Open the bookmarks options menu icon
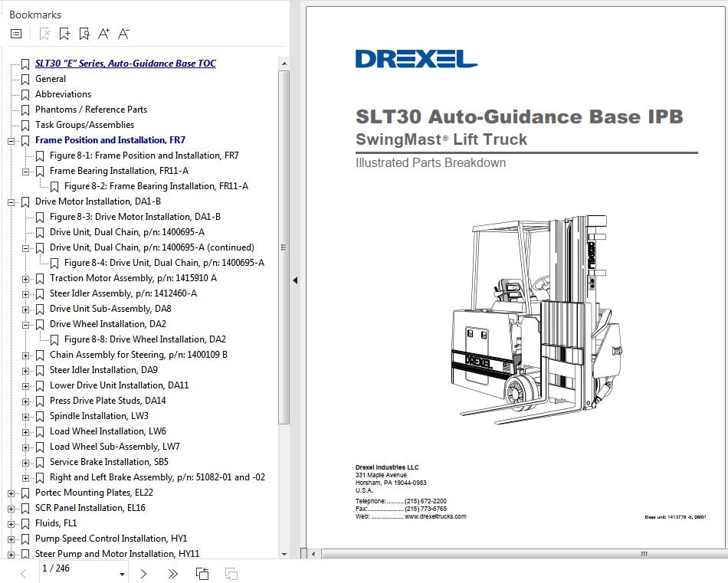This screenshot has height=583, width=728. point(16,34)
